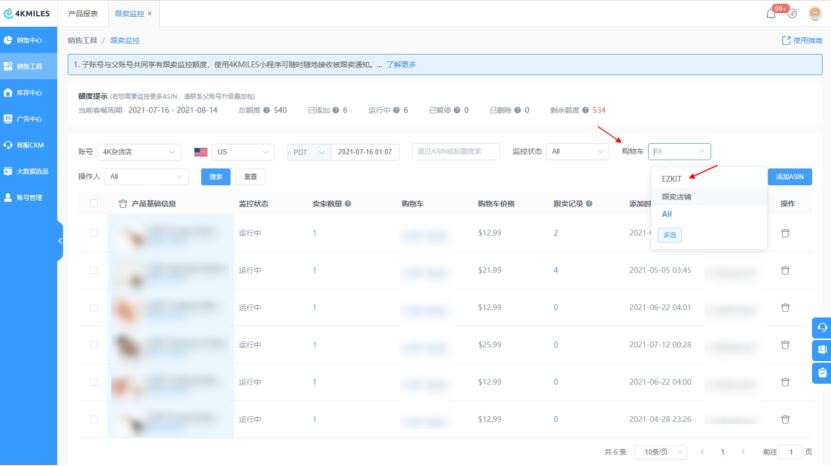Click the help icon next to 剩余额度
This screenshot has width=831, height=466.
coord(585,110)
